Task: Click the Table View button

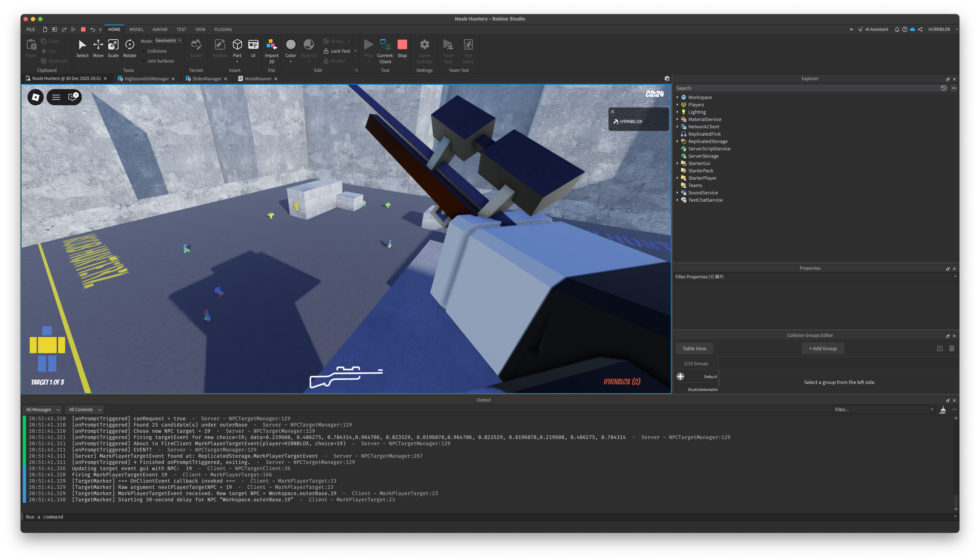Action: 694,348
